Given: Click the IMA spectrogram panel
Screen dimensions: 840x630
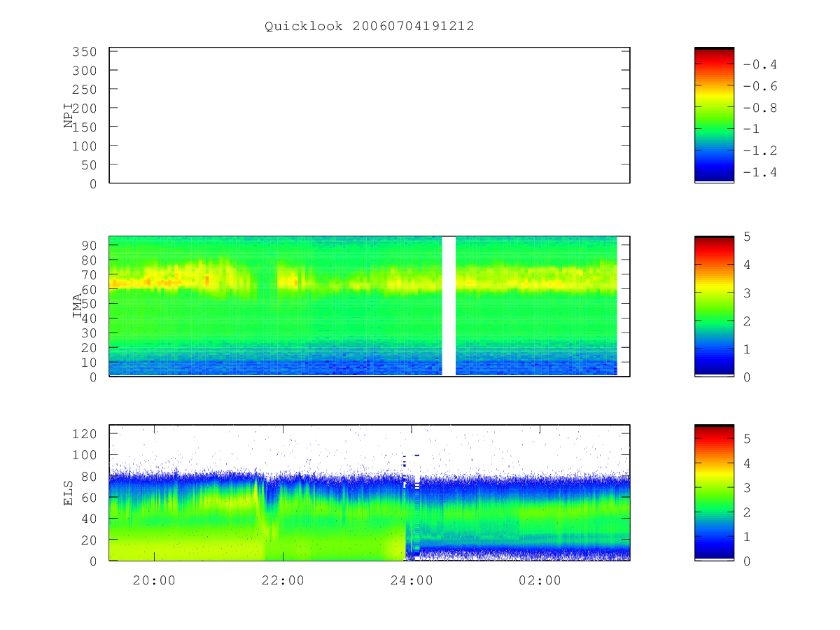Looking at the screenshot, I should coord(370,306).
